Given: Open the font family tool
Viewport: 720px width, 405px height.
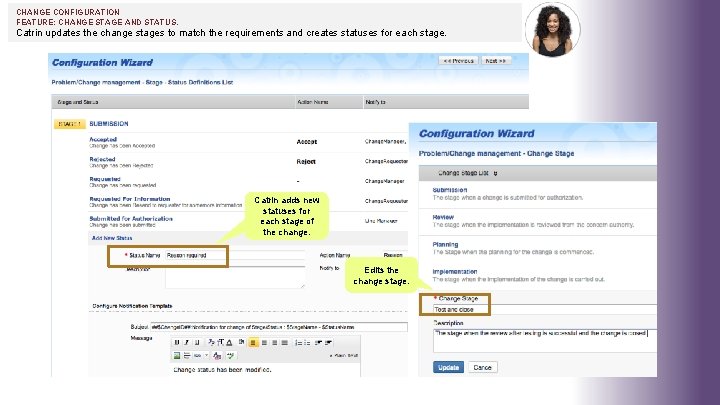Looking at the screenshot, I should coord(211,342).
